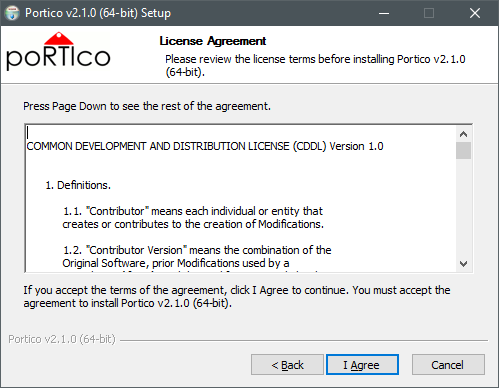The image size is (499, 388).
Task: Click the license scrollbar up arrow
Action: pyautogui.click(x=463, y=134)
